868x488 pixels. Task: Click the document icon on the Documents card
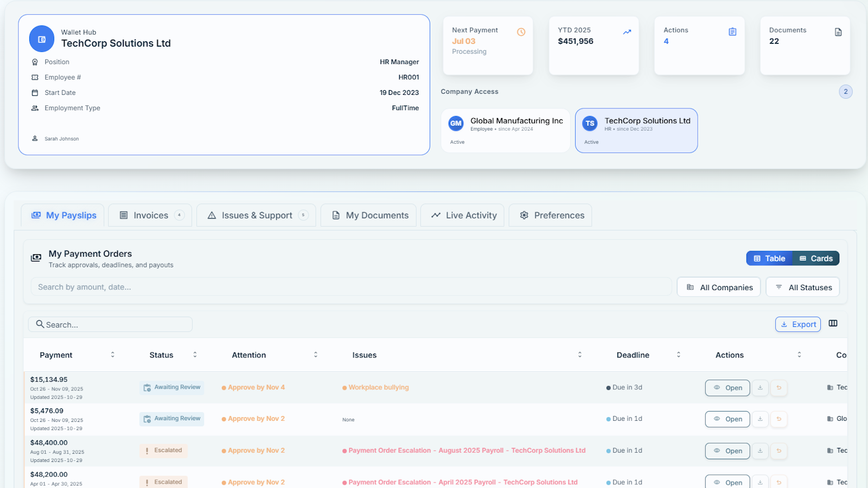(838, 31)
